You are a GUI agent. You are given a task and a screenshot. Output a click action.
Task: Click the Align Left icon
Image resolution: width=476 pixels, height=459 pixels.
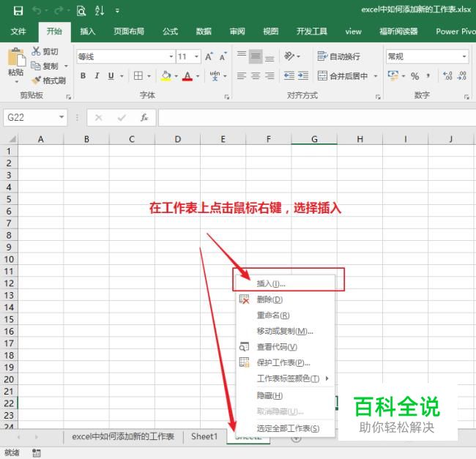click(x=242, y=75)
